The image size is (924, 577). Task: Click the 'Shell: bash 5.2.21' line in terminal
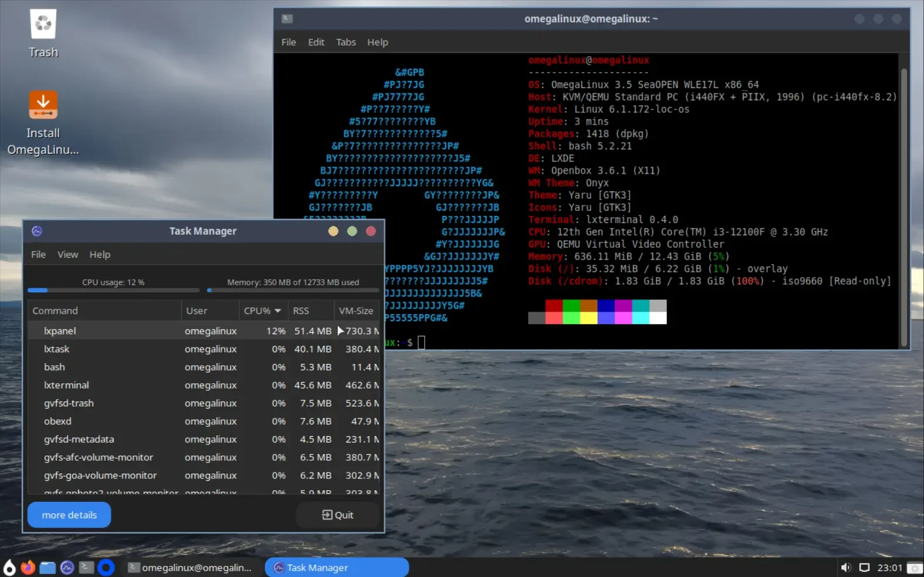pos(580,146)
